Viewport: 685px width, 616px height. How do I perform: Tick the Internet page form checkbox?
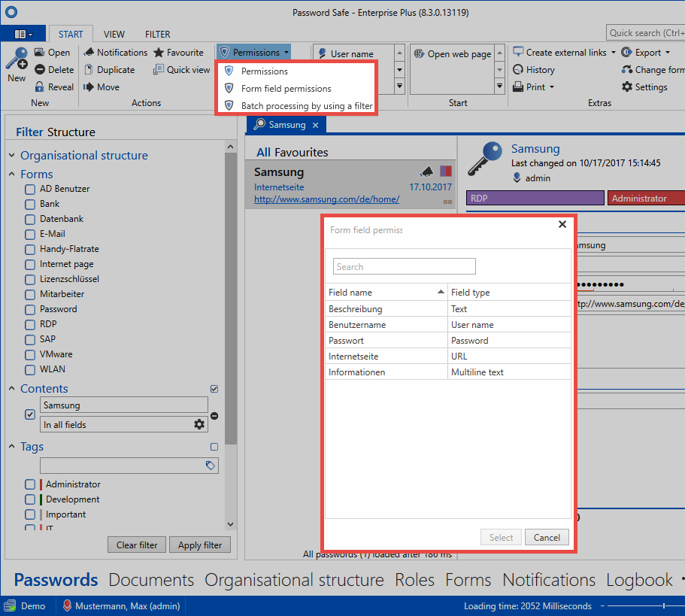(x=30, y=265)
